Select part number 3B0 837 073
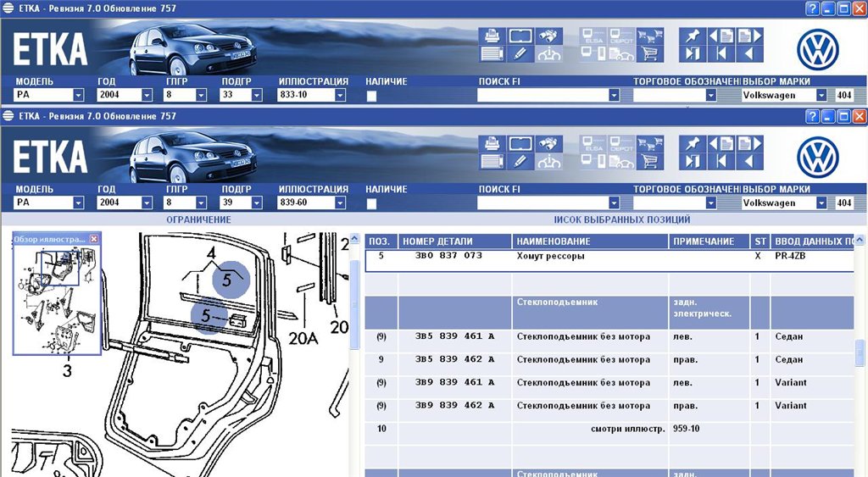 448,256
